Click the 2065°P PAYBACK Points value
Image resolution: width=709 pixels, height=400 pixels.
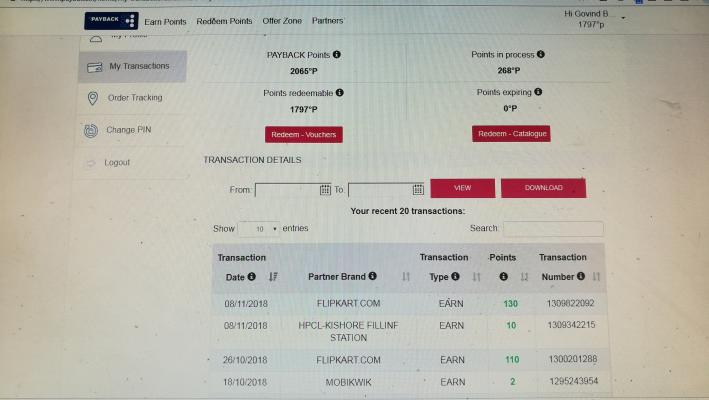[x=304, y=71]
